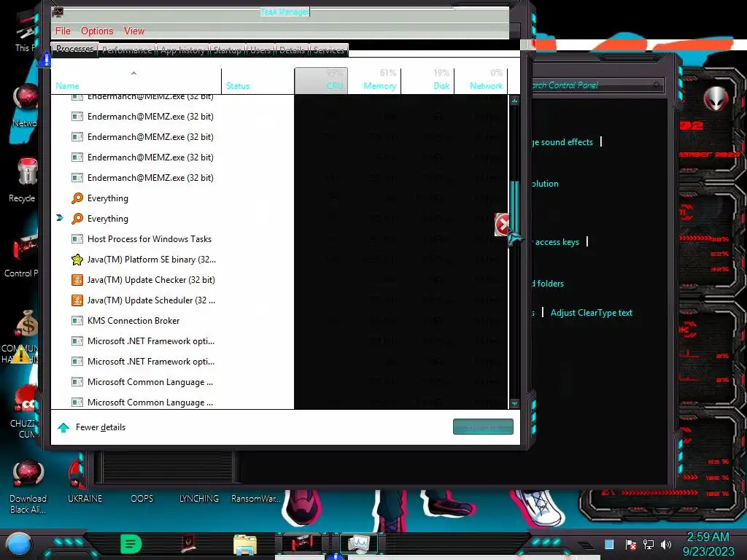Select the CHUZ red creature desktop icon
747x560 pixels.
(x=27, y=400)
